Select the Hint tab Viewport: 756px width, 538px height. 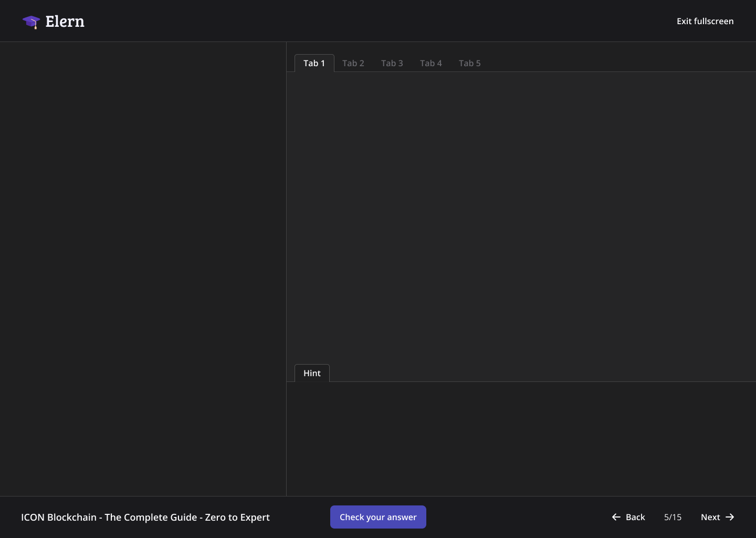312,373
